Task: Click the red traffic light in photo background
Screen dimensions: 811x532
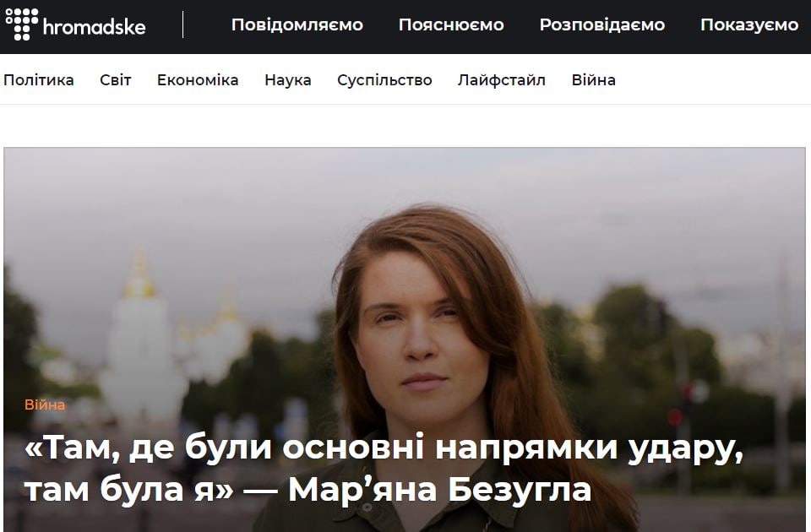Action: tap(674, 416)
